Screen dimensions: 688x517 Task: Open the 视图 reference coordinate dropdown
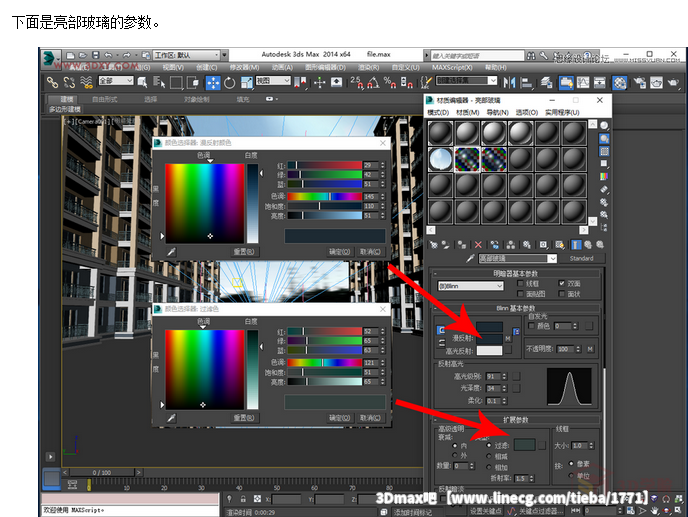pos(273,81)
